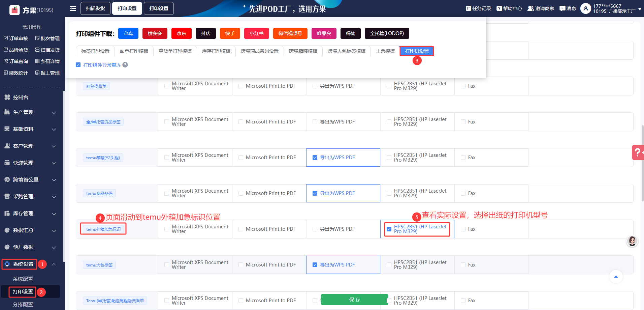Check Microsoft XPS Document Writer for 组包揽收单
The height and width of the screenshot is (310, 644).
pyautogui.click(x=167, y=86)
